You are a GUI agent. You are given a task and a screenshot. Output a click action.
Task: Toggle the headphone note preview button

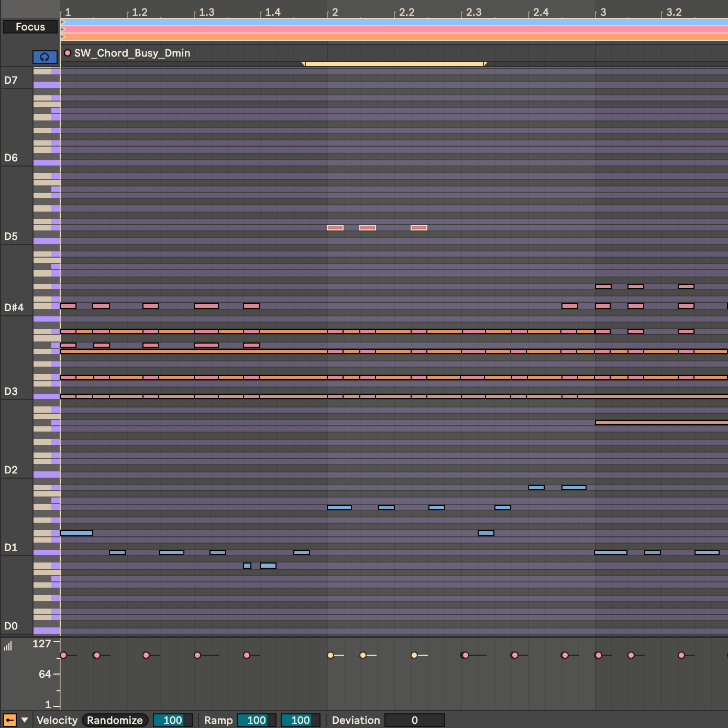tap(45, 57)
